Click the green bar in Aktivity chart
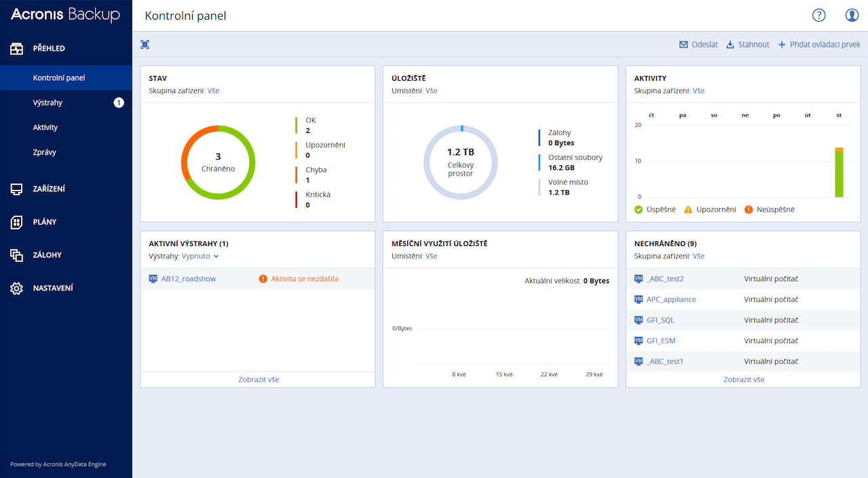 click(x=839, y=174)
